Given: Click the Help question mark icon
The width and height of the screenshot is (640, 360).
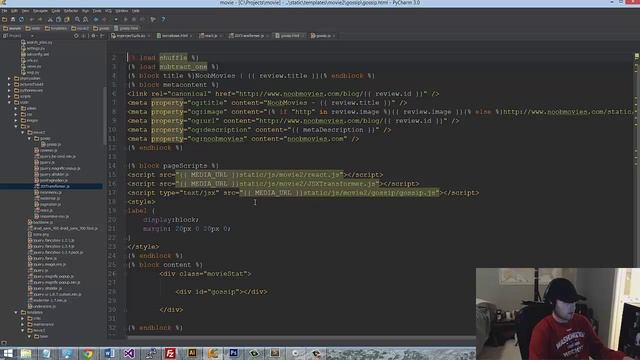Looking at the screenshot, I should (163, 19).
